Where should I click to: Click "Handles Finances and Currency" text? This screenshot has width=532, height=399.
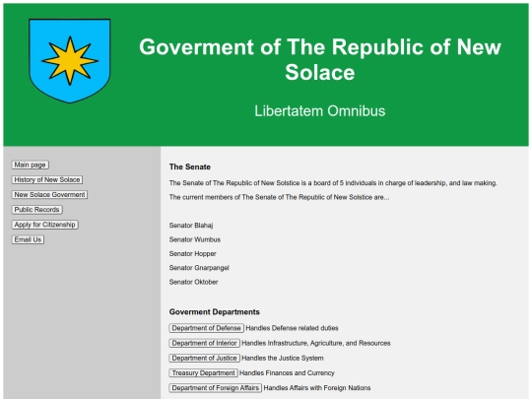[287, 372]
